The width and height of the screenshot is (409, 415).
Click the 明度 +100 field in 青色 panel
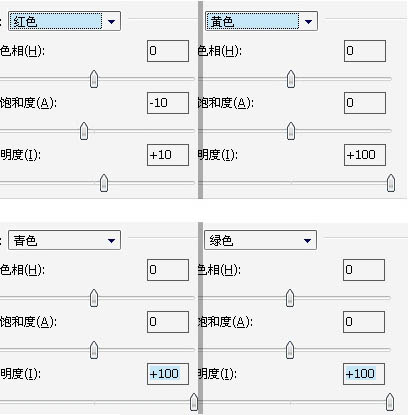(x=168, y=374)
